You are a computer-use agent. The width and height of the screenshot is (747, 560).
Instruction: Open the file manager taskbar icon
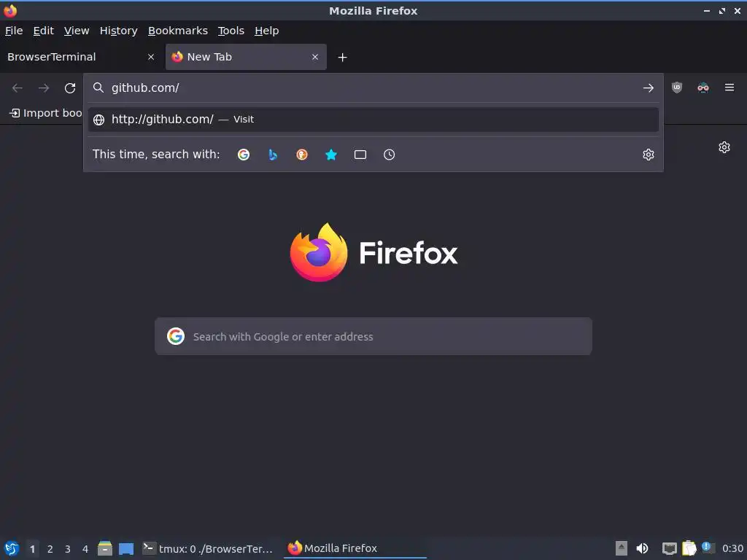tap(105, 548)
